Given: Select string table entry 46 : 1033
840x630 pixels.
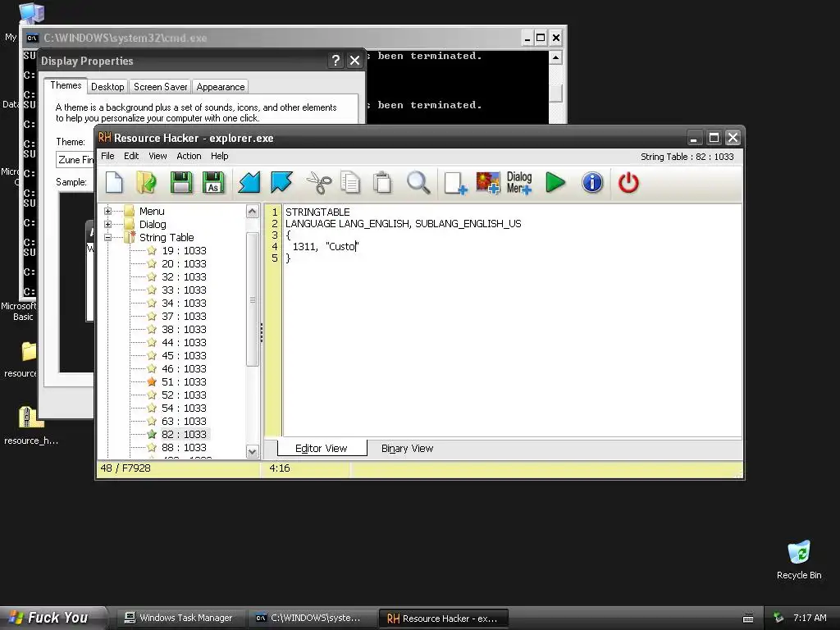Looking at the screenshot, I should [x=184, y=368].
